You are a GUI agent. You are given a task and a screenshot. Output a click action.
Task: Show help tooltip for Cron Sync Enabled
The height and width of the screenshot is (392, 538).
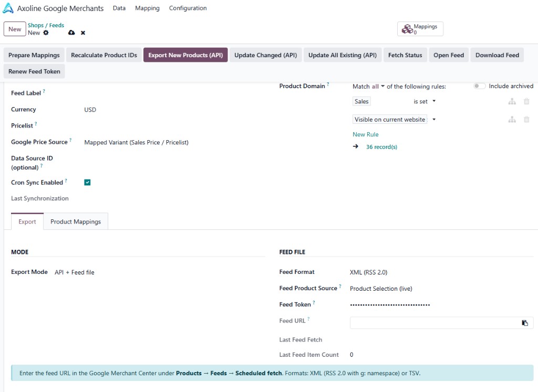(66, 181)
